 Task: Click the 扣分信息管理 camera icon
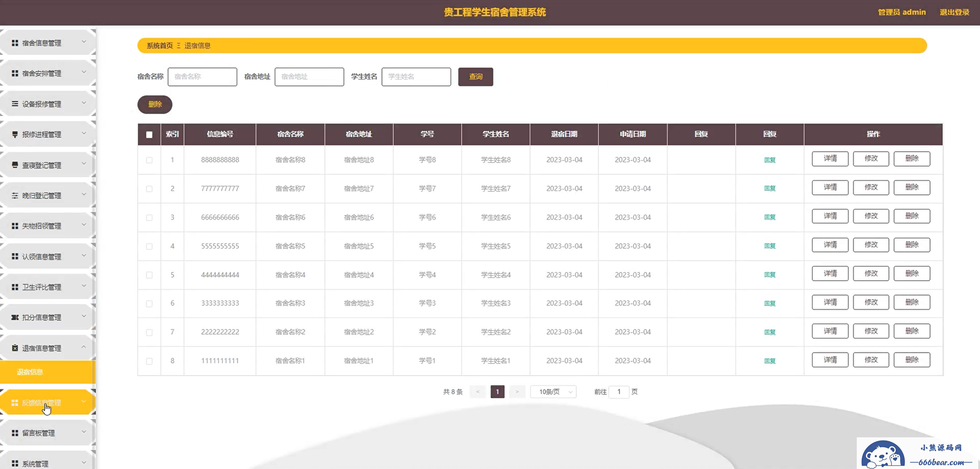tap(15, 317)
